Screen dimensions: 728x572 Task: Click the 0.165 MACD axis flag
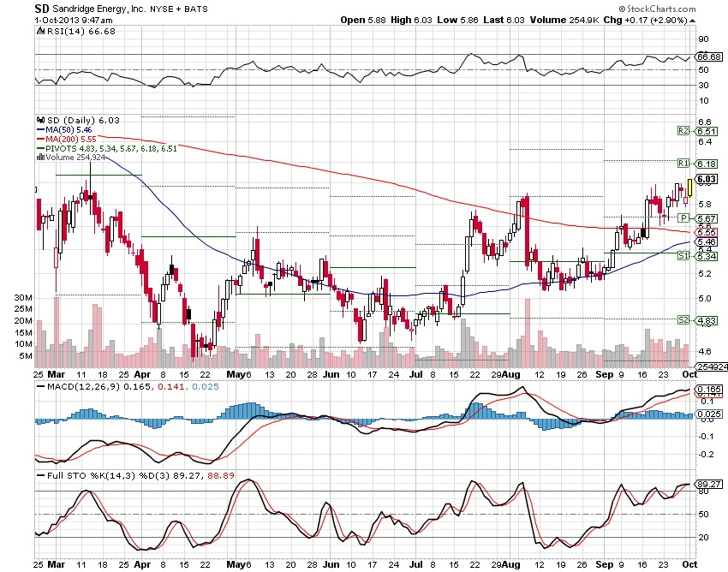click(x=709, y=389)
